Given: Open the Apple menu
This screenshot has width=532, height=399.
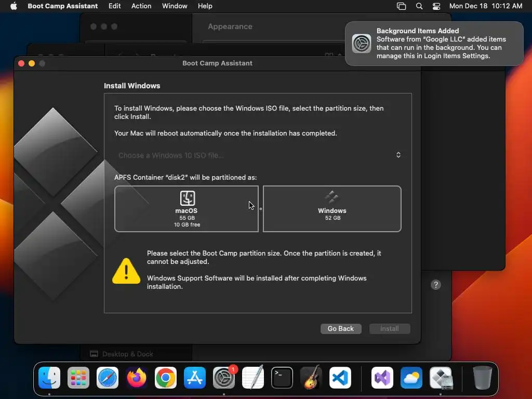Looking at the screenshot, I should click(14, 6).
